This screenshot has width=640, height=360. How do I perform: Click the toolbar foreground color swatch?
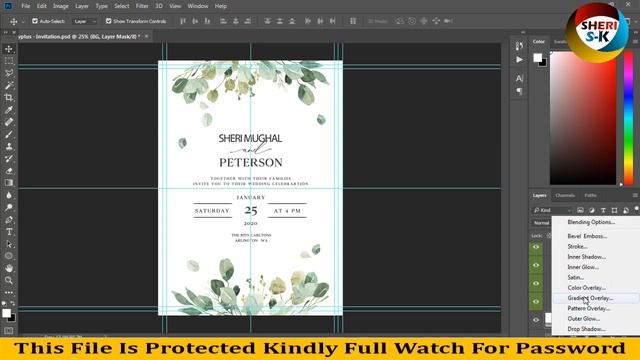click(6, 313)
